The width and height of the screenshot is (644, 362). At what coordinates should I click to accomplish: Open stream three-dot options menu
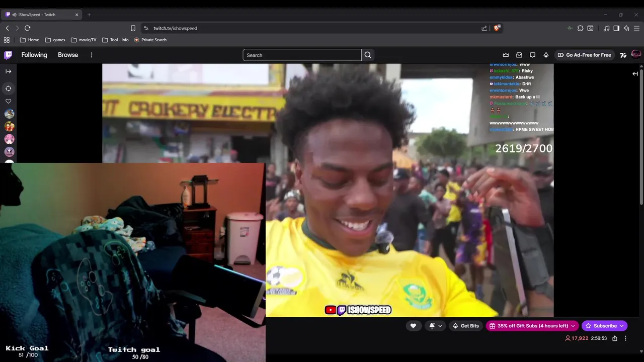click(625, 338)
